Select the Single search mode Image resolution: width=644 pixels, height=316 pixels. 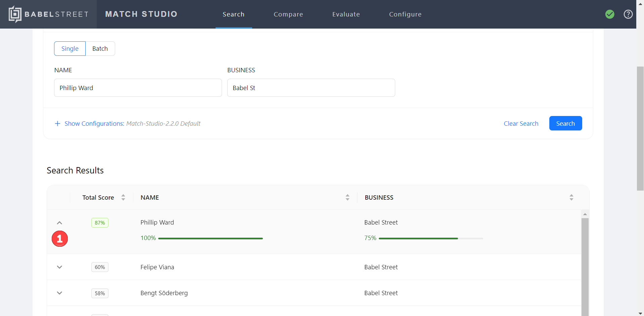(70, 48)
